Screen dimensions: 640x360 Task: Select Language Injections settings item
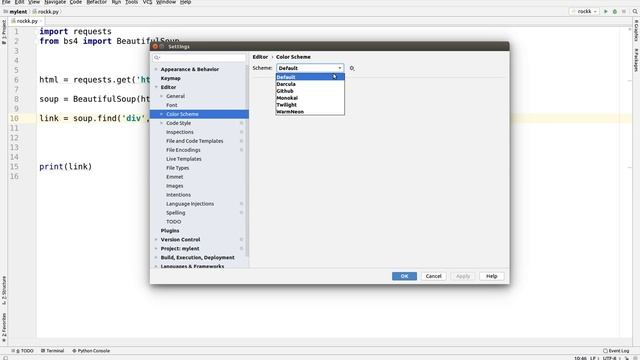[x=190, y=204]
